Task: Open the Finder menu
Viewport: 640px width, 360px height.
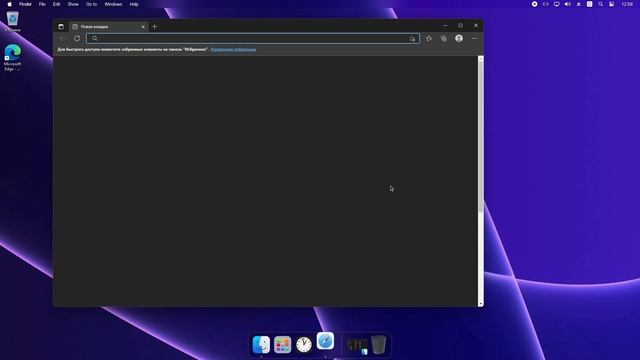Action: (25, 4)
